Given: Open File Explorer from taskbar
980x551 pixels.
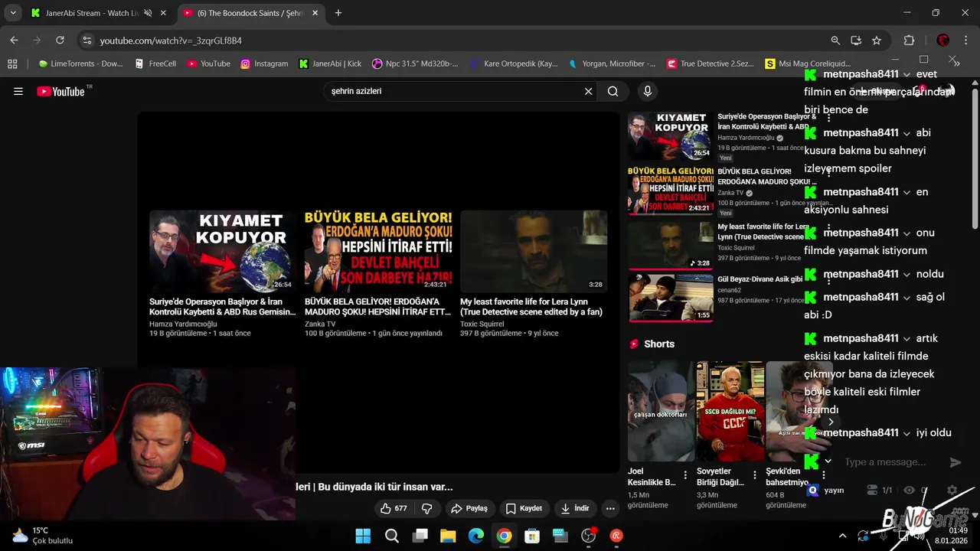Looking at the screenshot, I should coord(448,536).
